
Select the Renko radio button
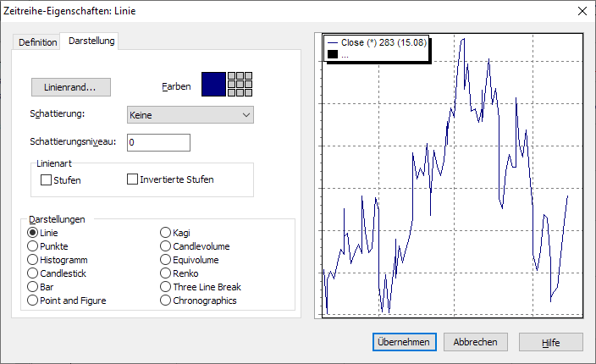pos(166,273)
